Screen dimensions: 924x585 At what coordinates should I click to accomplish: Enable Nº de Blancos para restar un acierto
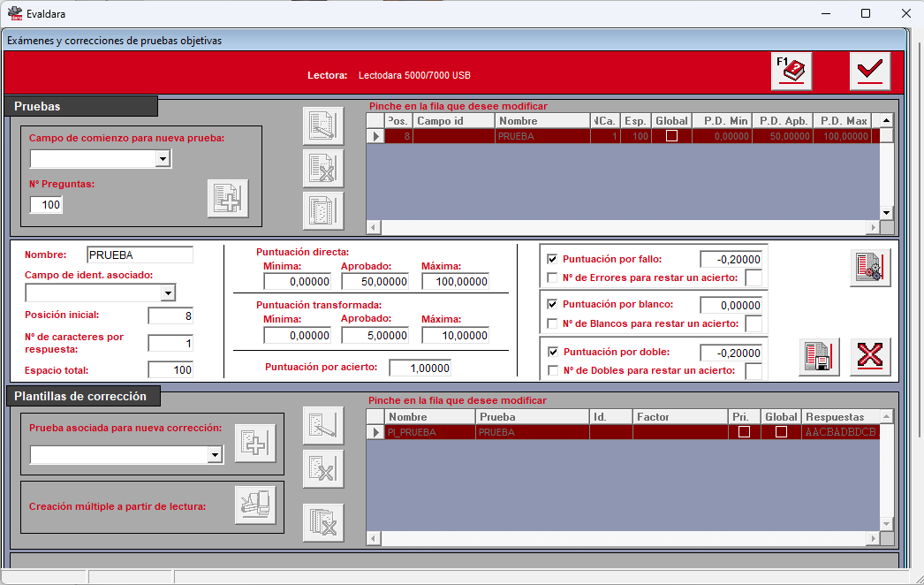click(x=552, y=323)
